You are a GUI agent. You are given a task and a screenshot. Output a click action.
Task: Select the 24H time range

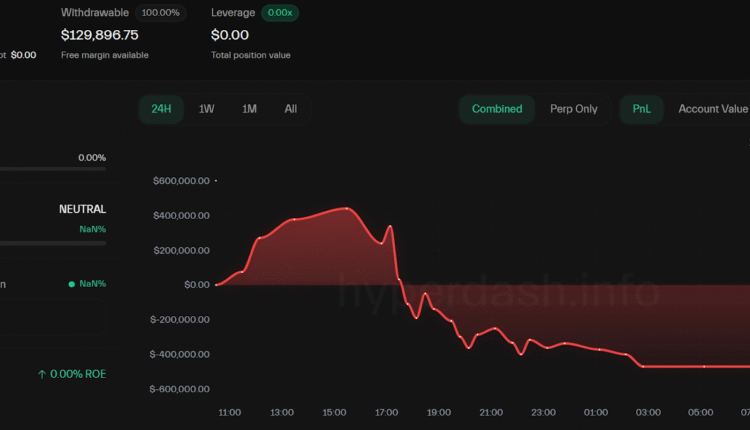coord(161,109)
